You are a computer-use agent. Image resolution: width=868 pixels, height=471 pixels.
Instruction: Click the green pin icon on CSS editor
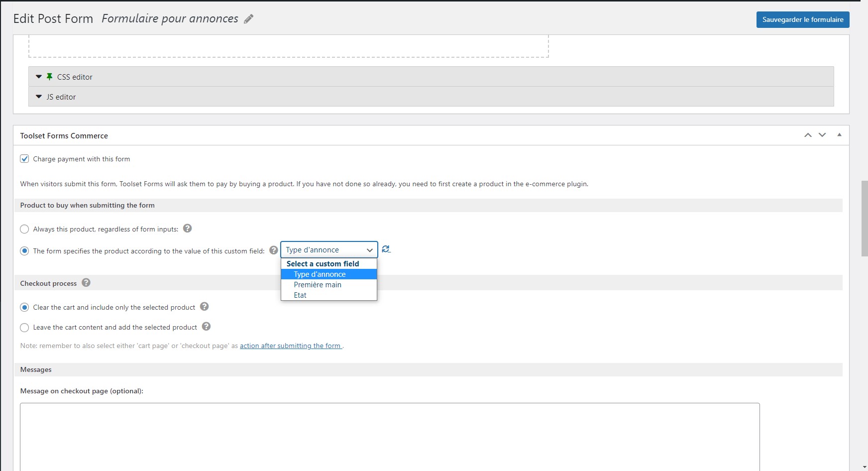49,77
